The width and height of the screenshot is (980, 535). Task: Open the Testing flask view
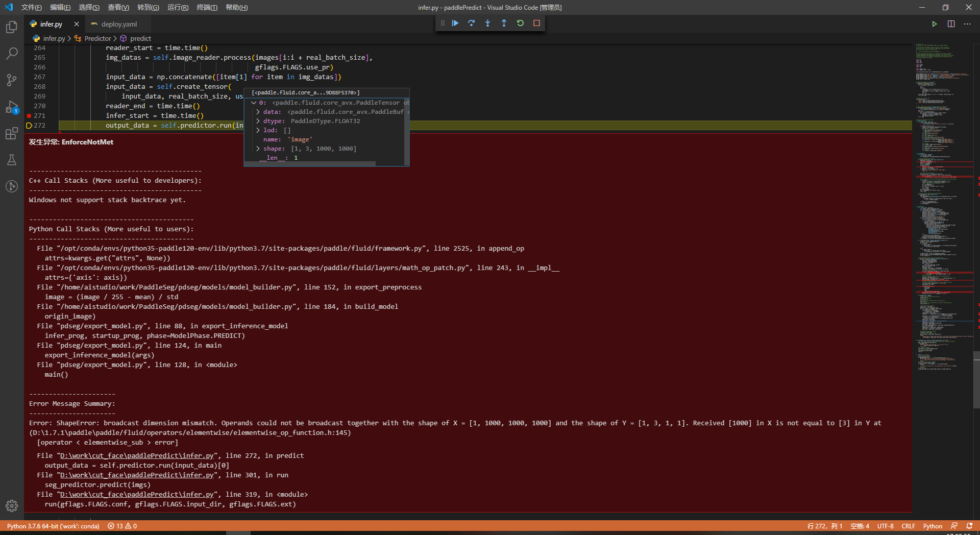click(12, 160)
